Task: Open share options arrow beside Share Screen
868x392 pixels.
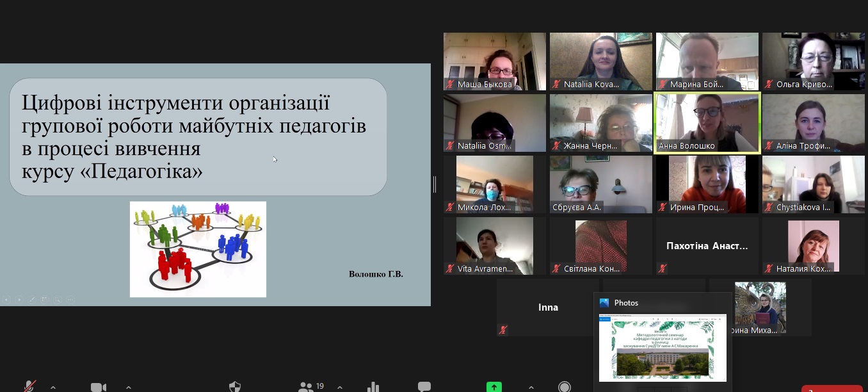Action: tap(531, 387)
